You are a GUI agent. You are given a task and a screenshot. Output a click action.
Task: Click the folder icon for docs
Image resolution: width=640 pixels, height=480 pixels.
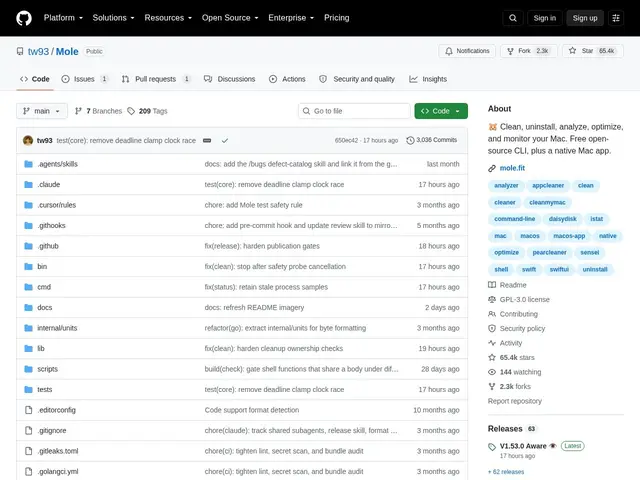pos(28,307)
